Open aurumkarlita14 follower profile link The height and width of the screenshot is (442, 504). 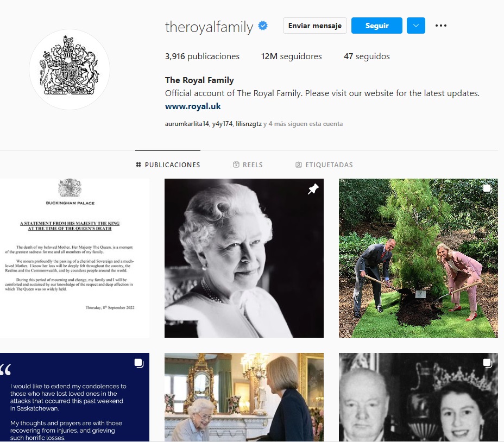click(x=187, y=124)
